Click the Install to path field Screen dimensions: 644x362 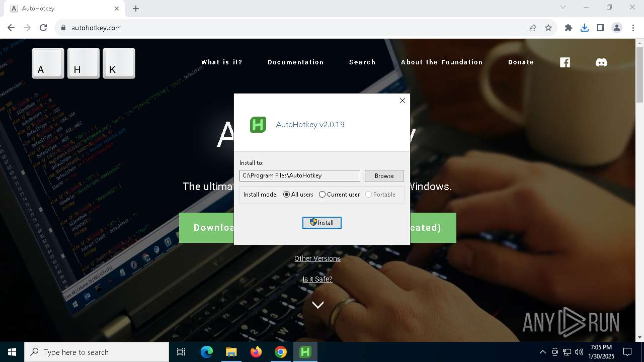[300, 175]
